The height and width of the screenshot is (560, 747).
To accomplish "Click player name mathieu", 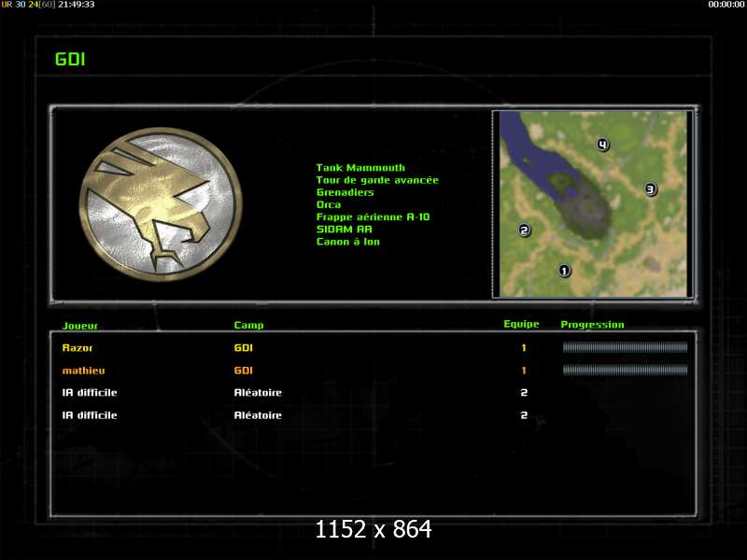I will (x=83, y=371).
